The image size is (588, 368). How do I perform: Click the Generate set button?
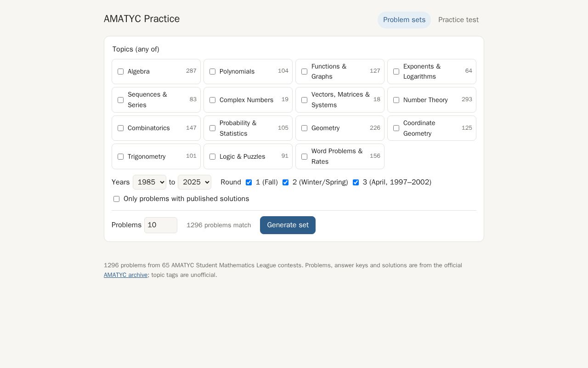[x=288, y=225]
